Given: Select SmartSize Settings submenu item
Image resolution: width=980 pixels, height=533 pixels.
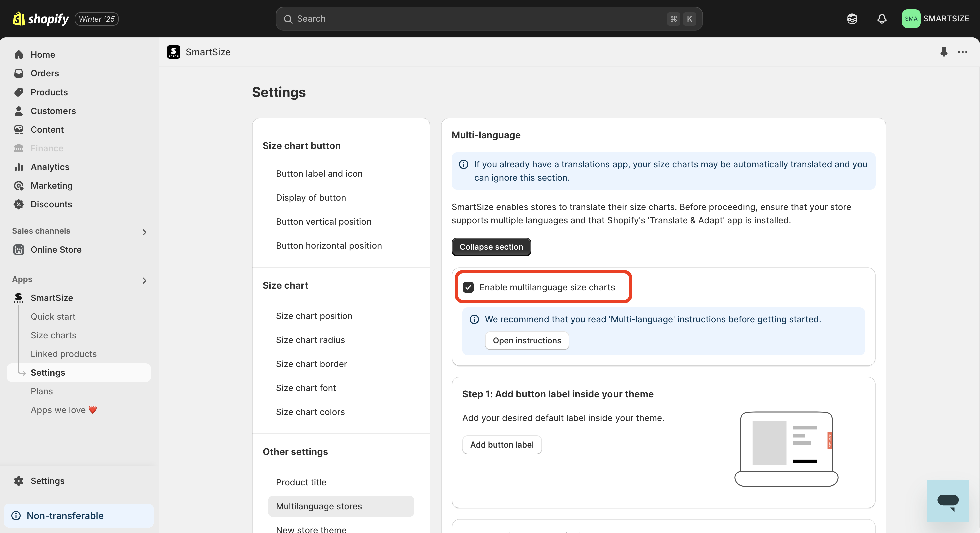Looking at the screenshot, I should pyautogui.click(x=79, y=372).
